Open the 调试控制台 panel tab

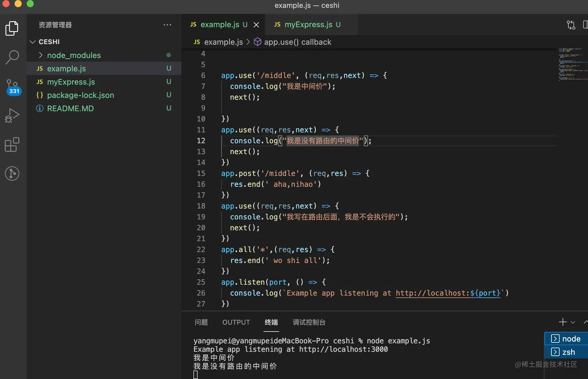(309, 322)
